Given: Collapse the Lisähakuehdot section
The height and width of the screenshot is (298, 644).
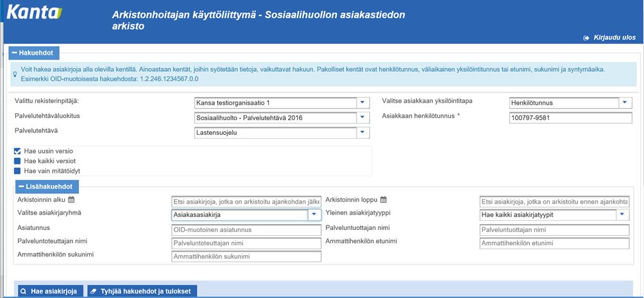Looking at the screenshot, I should pyautogui.click(x=47, y=187).
